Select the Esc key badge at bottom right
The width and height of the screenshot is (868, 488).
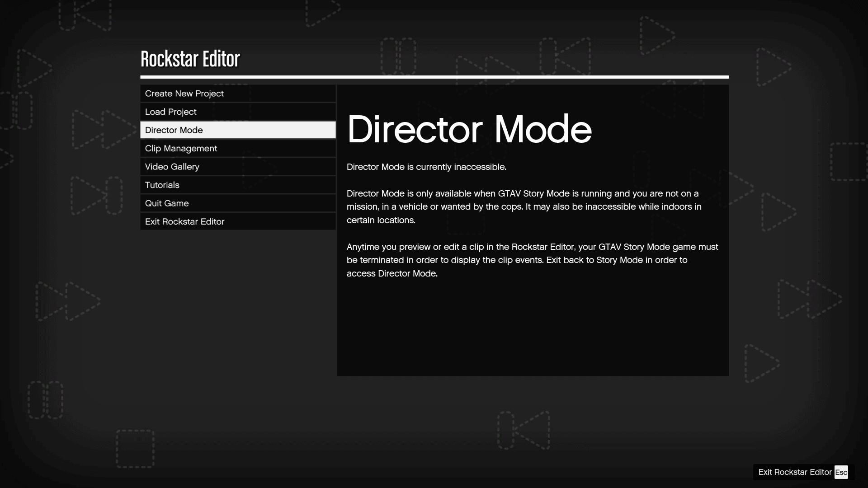coord(841,472)
